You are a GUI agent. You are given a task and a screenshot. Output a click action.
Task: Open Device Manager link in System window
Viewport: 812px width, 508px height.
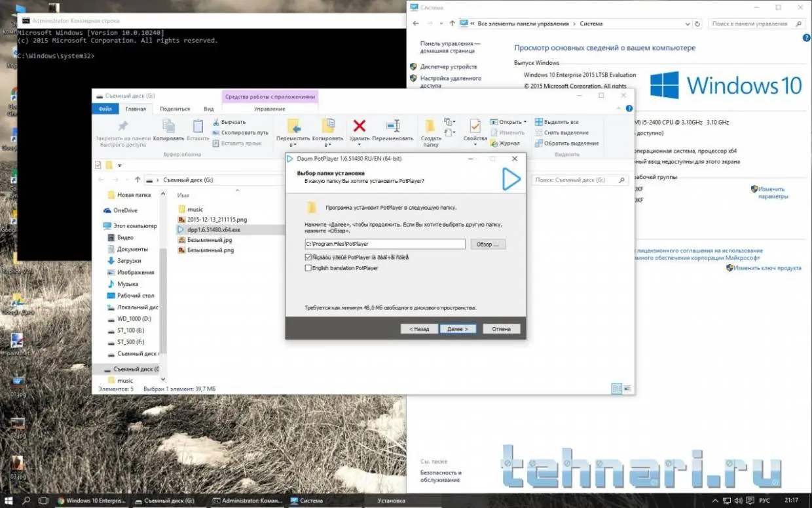(449, 67)
